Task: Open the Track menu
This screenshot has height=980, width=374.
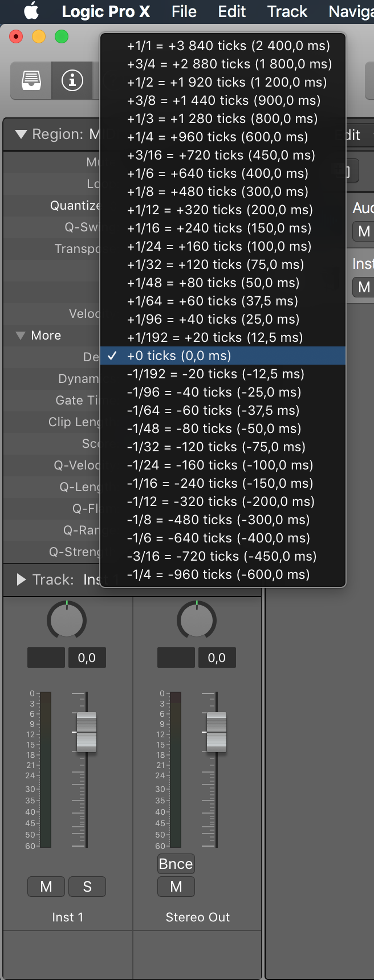Action: tap(287, 11)
